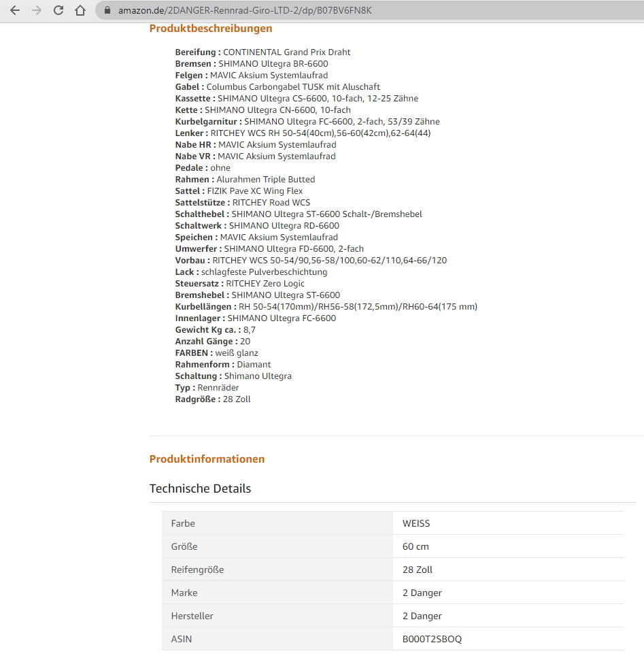The width and height of the screenshot is (644, 660).
Task: Click the 60 cm value cell
Action: pyautogui.click(x=509, y=546)
